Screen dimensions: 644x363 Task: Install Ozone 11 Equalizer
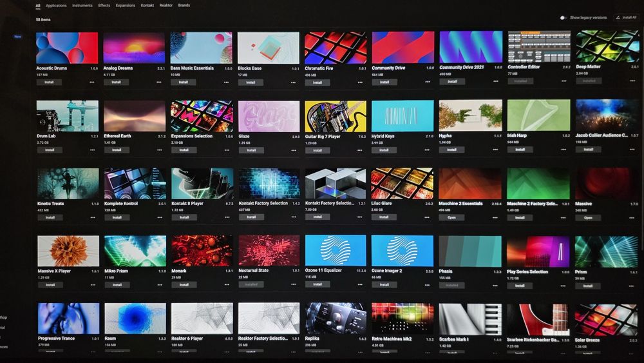[x=317, y=284]
